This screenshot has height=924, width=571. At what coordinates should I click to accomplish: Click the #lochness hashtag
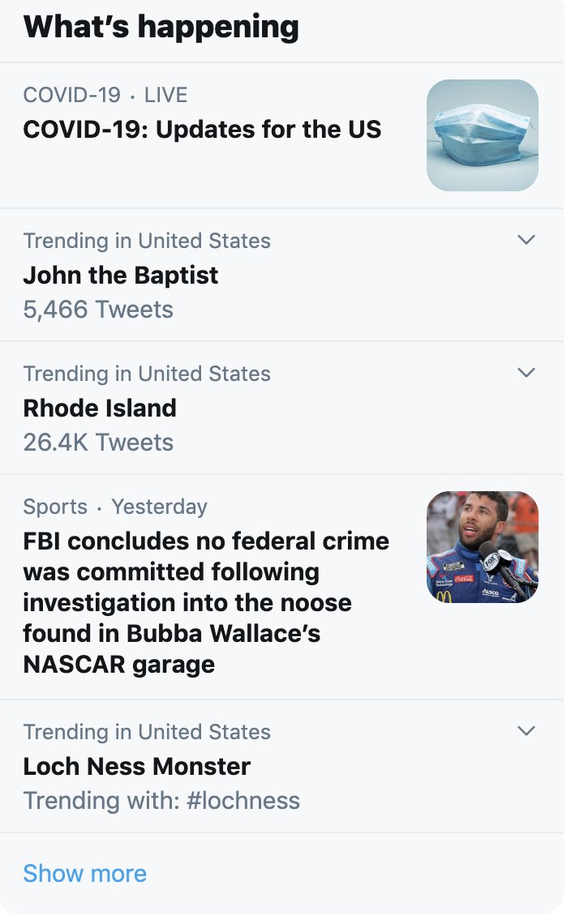[x=243, y=801]
